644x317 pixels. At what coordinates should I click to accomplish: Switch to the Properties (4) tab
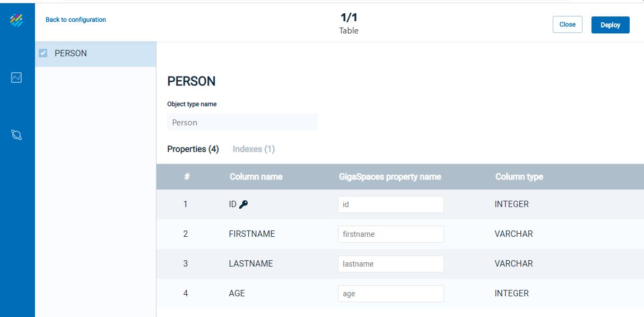click(x=193, y=149)
